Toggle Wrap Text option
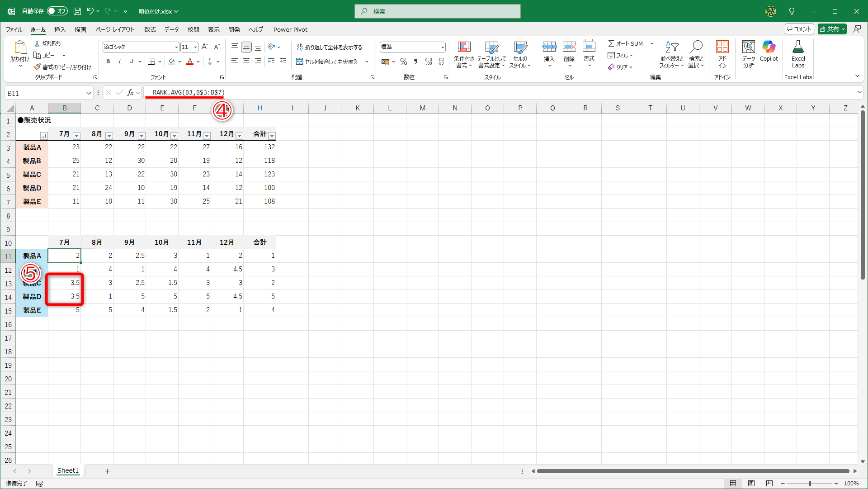The width and height of the screenshot is (868, 489). click(x=330, y=47)
